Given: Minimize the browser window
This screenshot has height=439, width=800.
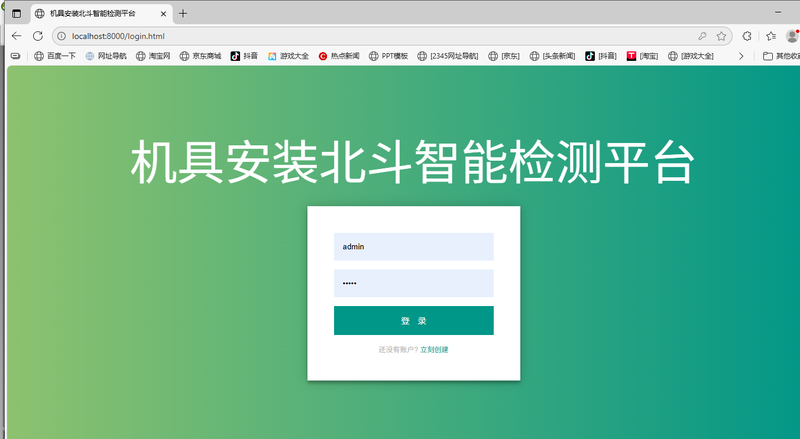Looking at the screenshot, I should click(x=778, y=12).
